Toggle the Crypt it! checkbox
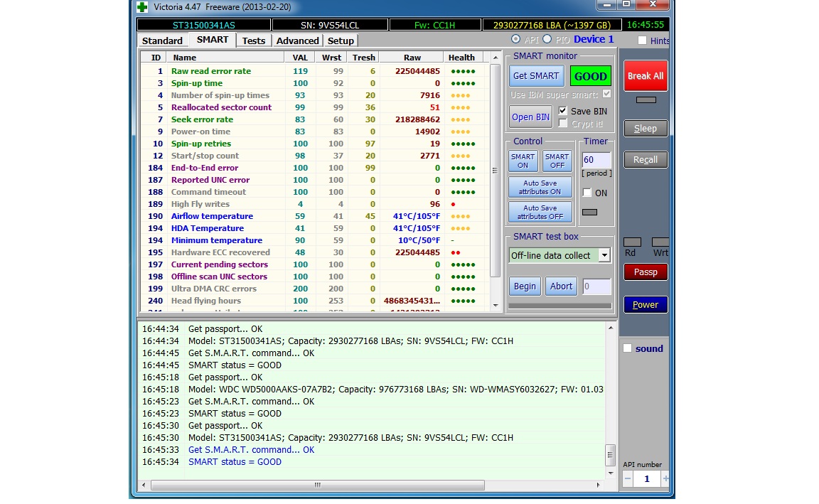819x504 pixels. pyautogui.click(x=562, y=123)
